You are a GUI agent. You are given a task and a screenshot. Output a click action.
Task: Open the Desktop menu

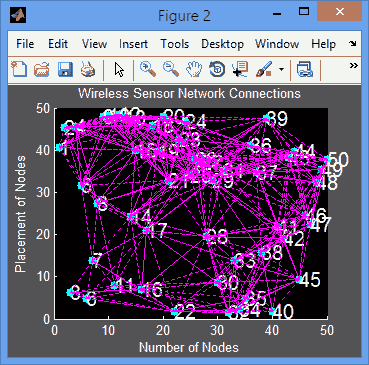click(x=222, y=44)
